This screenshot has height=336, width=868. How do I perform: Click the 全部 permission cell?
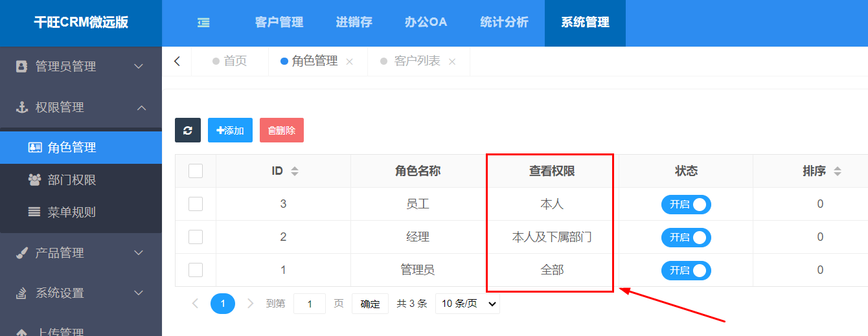tap(552, 270)
